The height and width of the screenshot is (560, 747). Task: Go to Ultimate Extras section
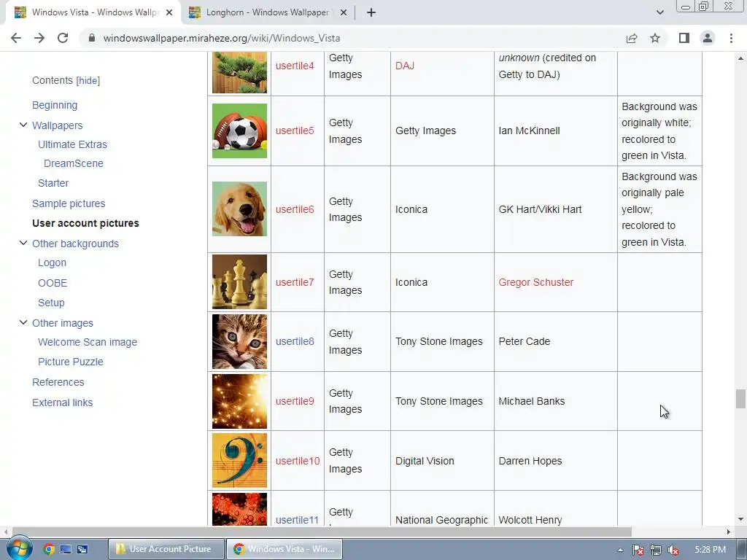pyautogui.click(x=72, y=144)
